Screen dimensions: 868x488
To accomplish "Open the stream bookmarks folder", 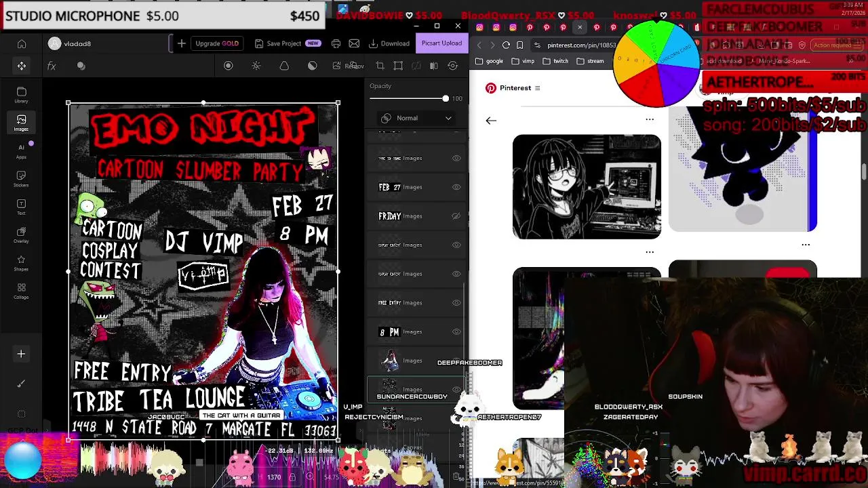I will click(590, 61).
